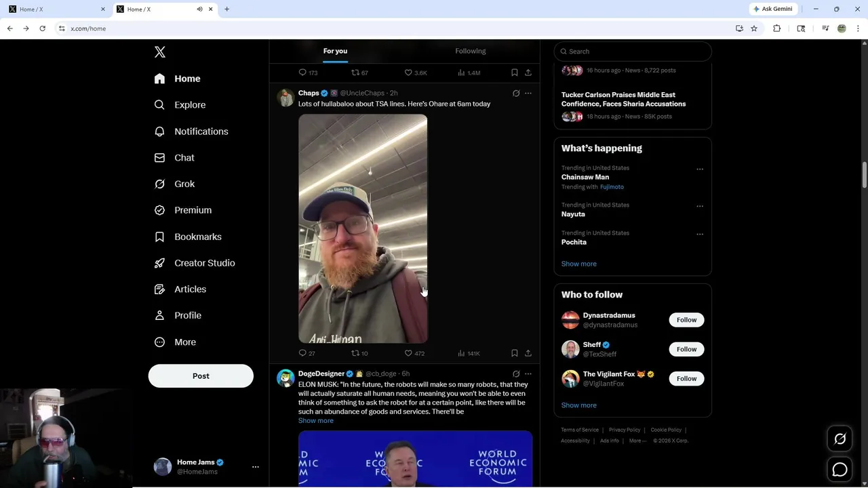Expand footer More dropdown
The height and width of the screenshot is (488, 868).
click(637, 441)
